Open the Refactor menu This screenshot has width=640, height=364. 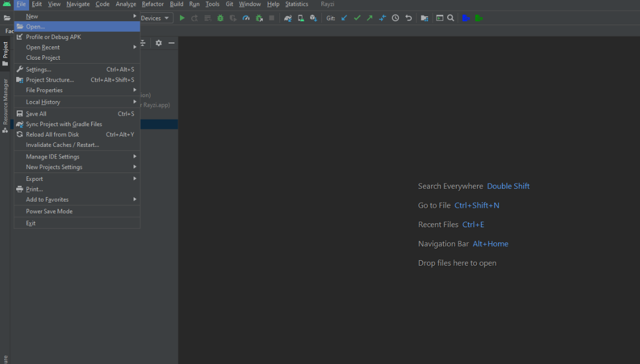click(153, 4)
